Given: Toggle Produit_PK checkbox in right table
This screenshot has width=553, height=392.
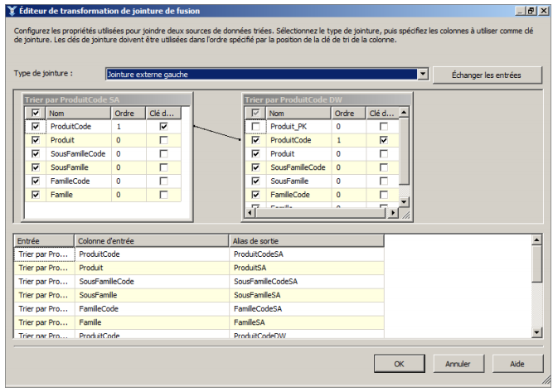Looking at the screenshot, I should (255, 127).
